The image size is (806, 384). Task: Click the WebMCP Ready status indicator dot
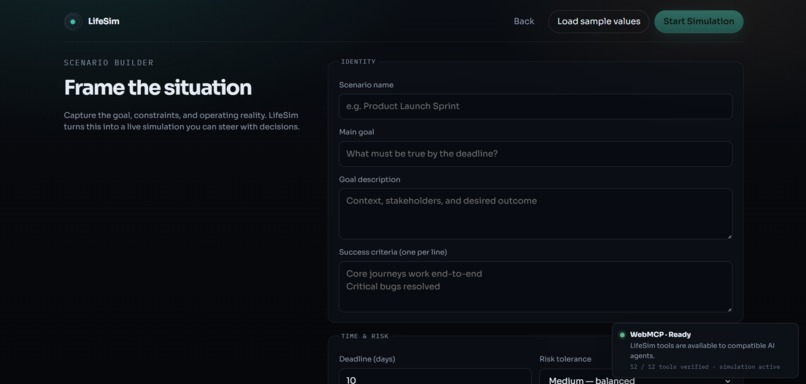tap(622, 335)
